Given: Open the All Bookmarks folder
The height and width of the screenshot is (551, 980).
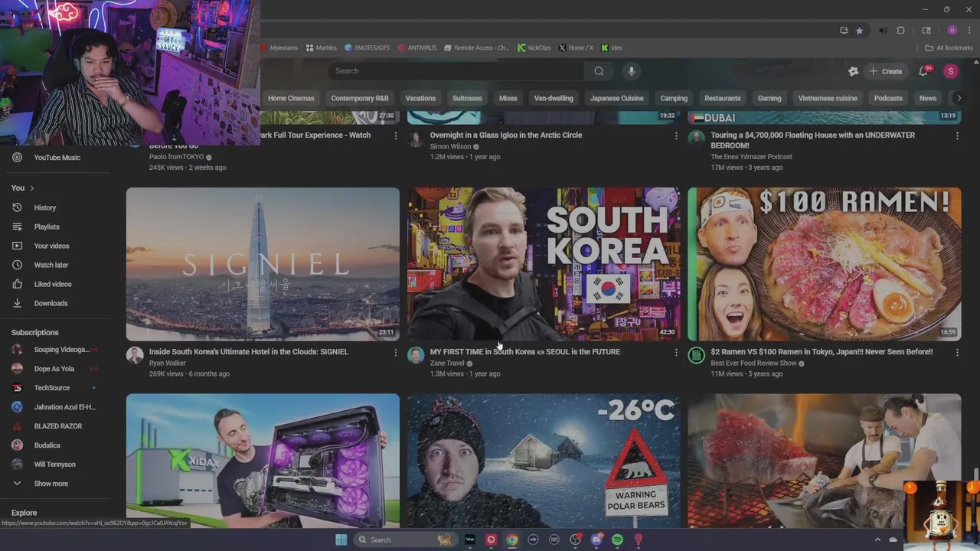Looking at the screenshot, I should click(949, 47).
